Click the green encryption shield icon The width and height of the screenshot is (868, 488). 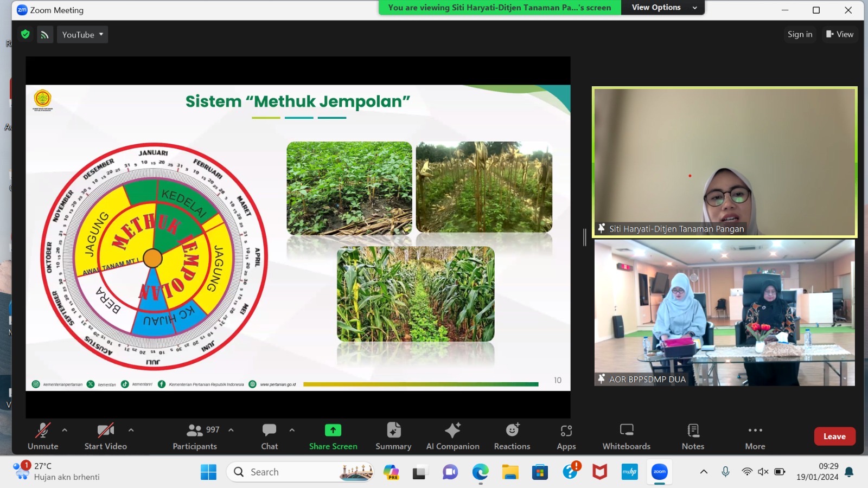(25, 34)
